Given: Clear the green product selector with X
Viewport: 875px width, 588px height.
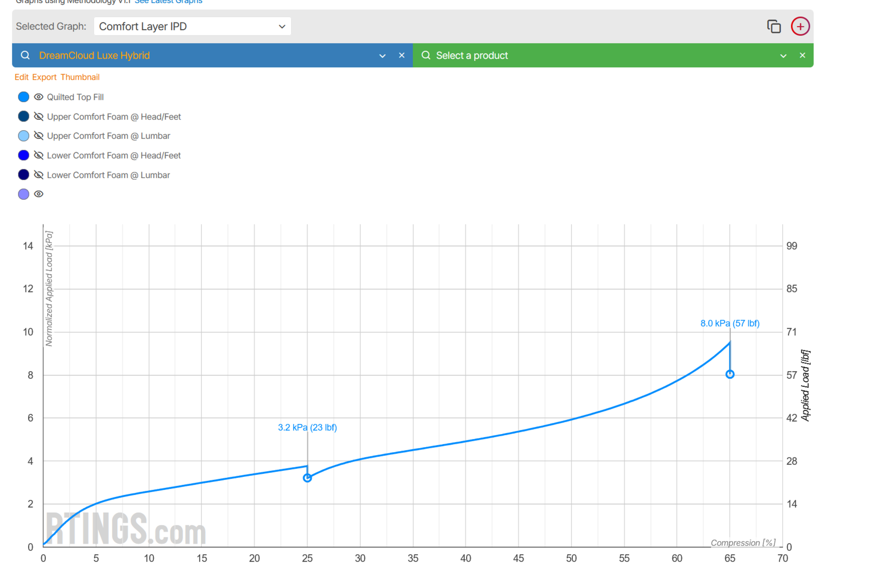Looking at the screenshot, I should [x=802, y=56].
